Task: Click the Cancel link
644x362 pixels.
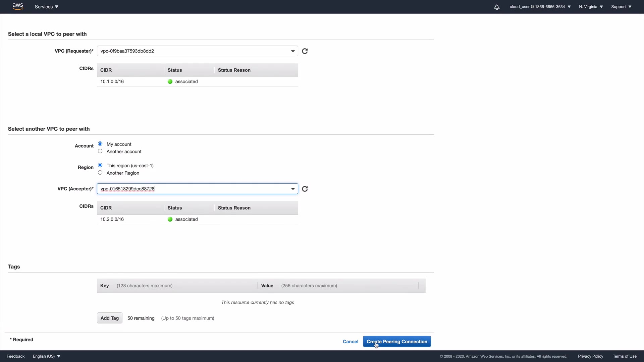Action: click(x=351, y=342)
